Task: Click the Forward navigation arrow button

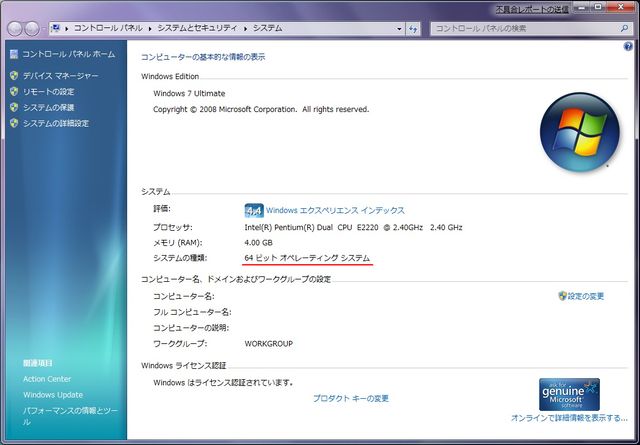Action: point(32,29)
